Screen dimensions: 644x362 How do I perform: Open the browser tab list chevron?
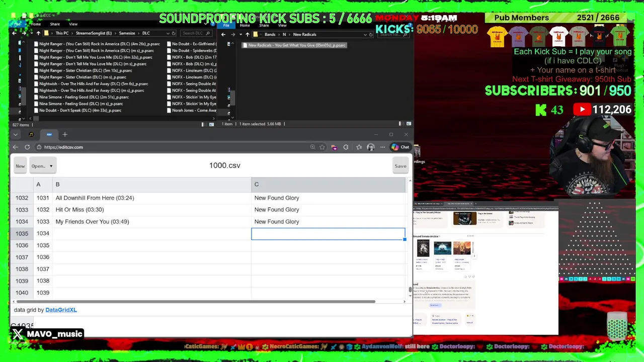tap(16, 135)
